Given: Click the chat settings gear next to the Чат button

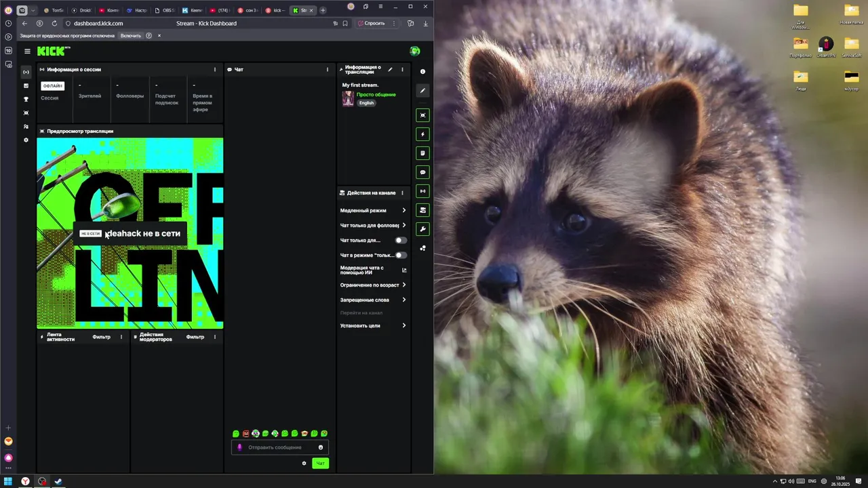Looking at the screenshot, I should pos(304,463).
